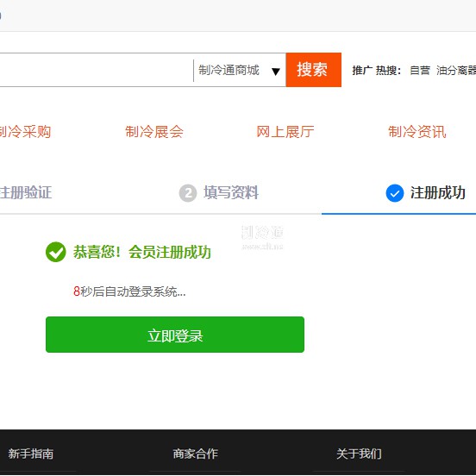476x476 pixels.
Task: Click the green success checkmark icon
Action: 55,252
